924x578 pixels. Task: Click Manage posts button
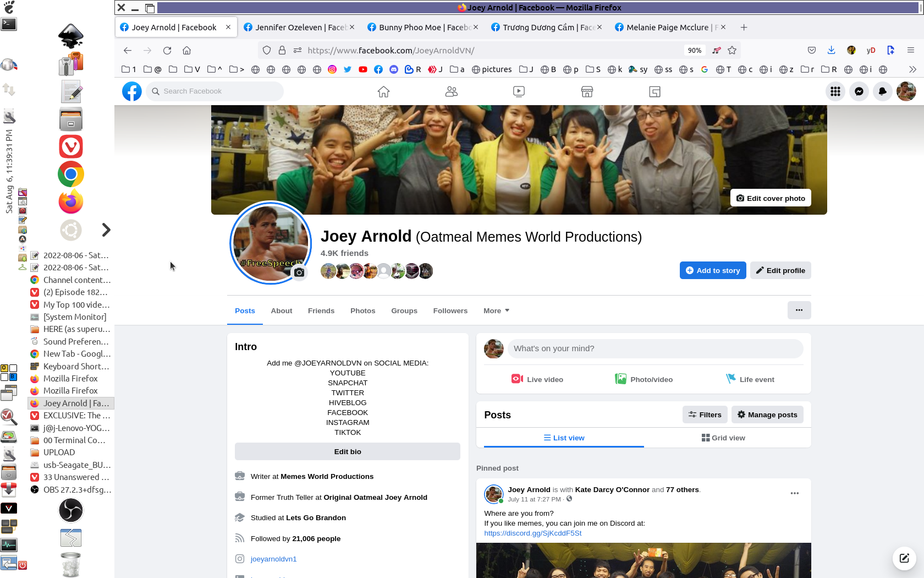pyautogui.click(x=767, y=415)
